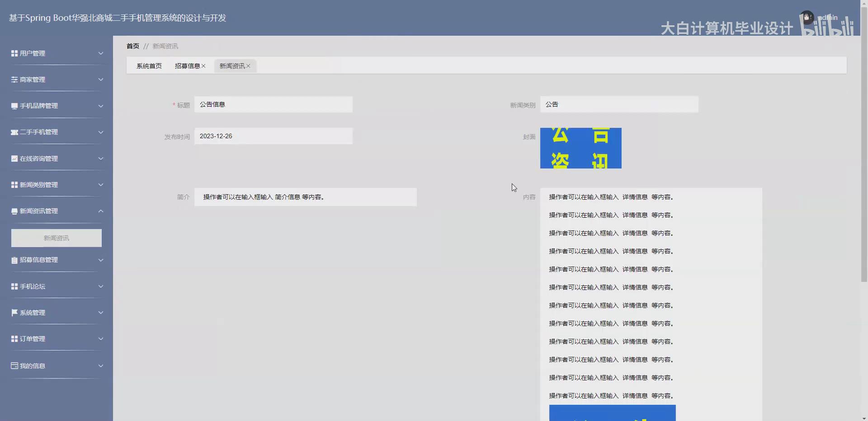
Task: Close the 新闻资讯 tab with its X
Action: click(248, 66)
